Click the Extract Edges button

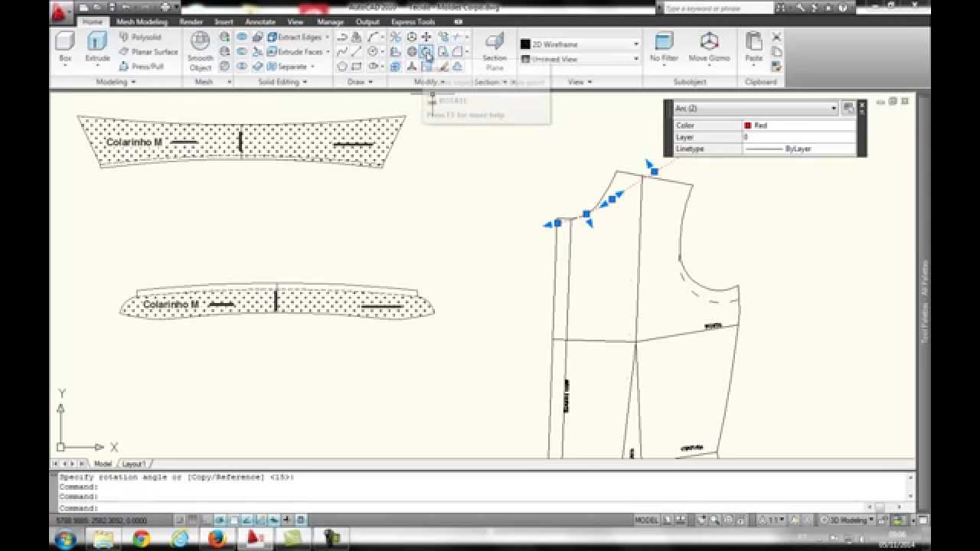pyautogui.click(x=297, y=37)
